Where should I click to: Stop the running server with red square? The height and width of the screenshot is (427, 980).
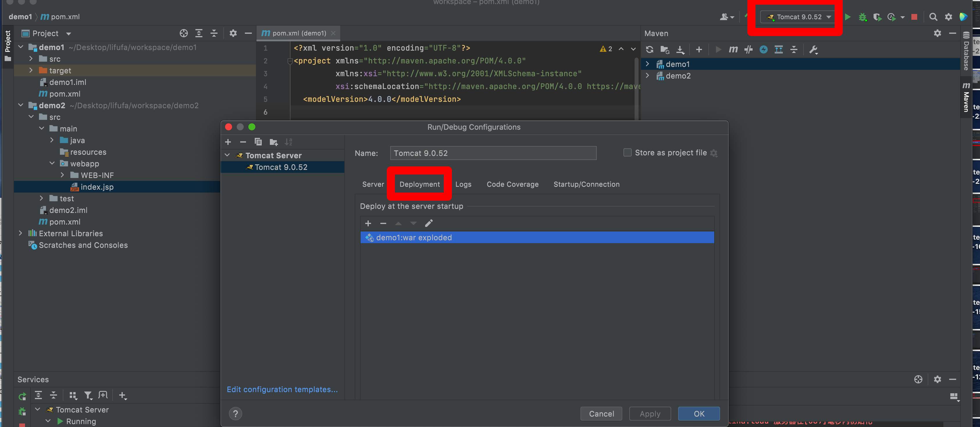click(x=915, y=17)
